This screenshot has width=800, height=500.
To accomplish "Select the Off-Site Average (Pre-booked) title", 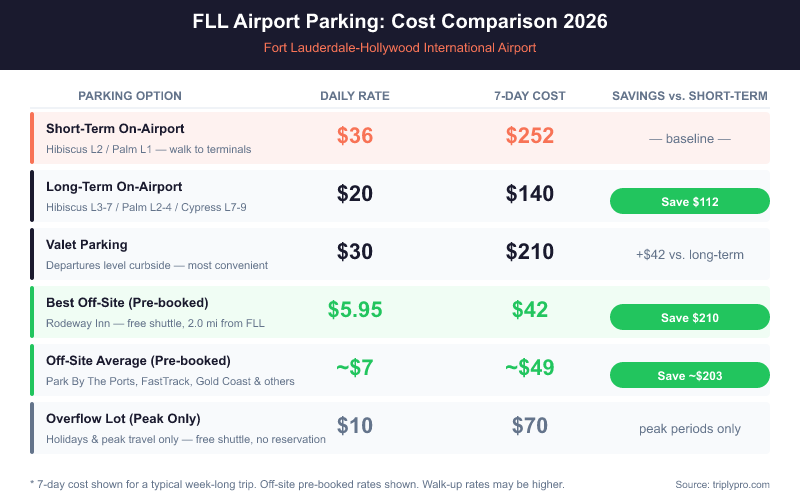I will pyautogui.click(x=138, y=360).
